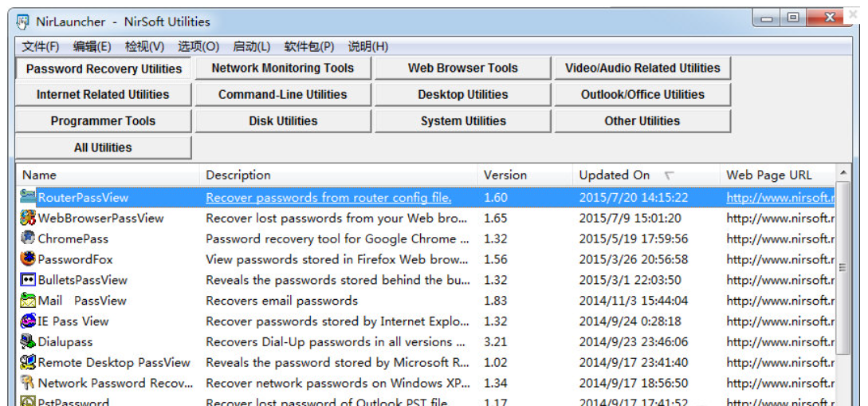
Task: Switch to Network Monitoring Tools category
Action: tap(283, 69)
